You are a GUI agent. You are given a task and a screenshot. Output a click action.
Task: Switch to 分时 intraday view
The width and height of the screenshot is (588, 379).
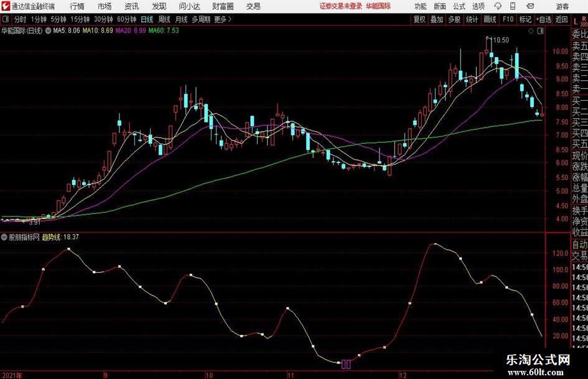pyautogui.click(x=20, y=19)
